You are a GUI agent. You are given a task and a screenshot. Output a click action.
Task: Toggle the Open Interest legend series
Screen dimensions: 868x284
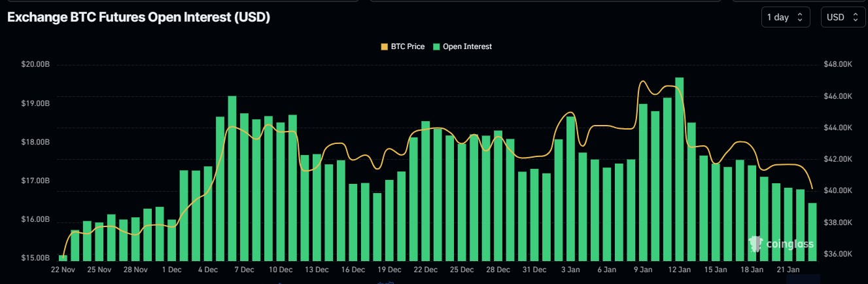point(467,46)
